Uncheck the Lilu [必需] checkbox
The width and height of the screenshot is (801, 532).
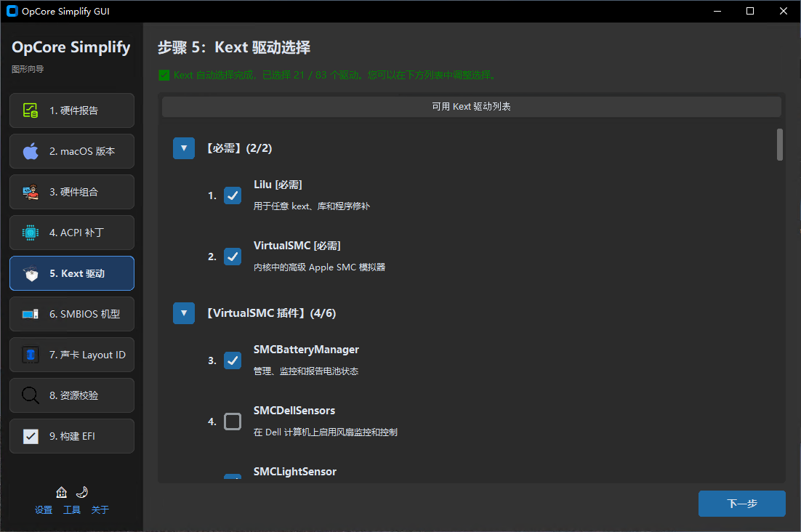click(233, 196)
